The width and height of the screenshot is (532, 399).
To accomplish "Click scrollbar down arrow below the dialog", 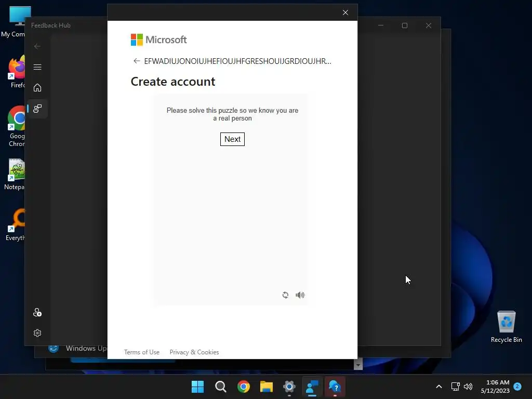I will pyautogui.click(x=358, y=365).
